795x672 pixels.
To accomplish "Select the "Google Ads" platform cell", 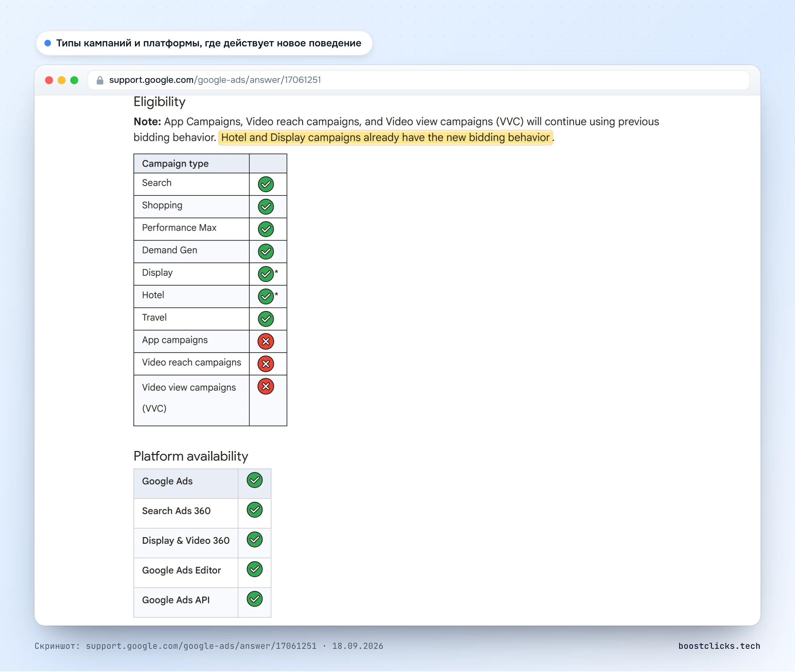I will (x=186, y=484).
